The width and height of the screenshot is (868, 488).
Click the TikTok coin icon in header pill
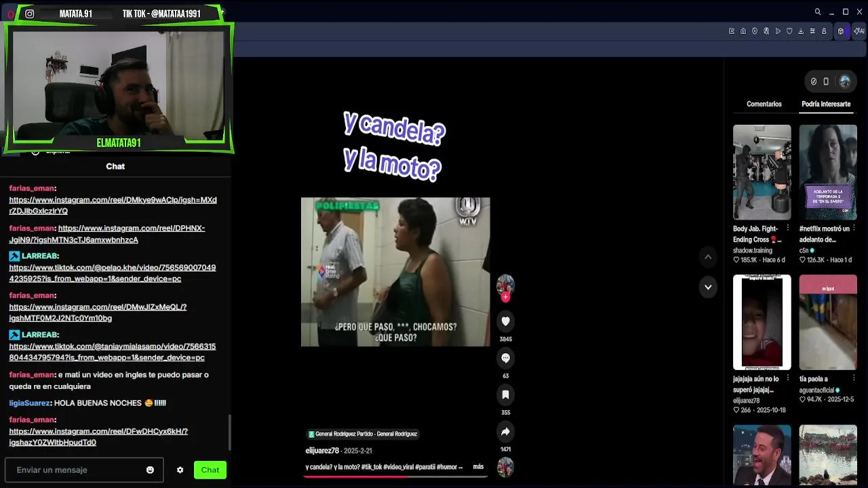click(x=814, y=81)
